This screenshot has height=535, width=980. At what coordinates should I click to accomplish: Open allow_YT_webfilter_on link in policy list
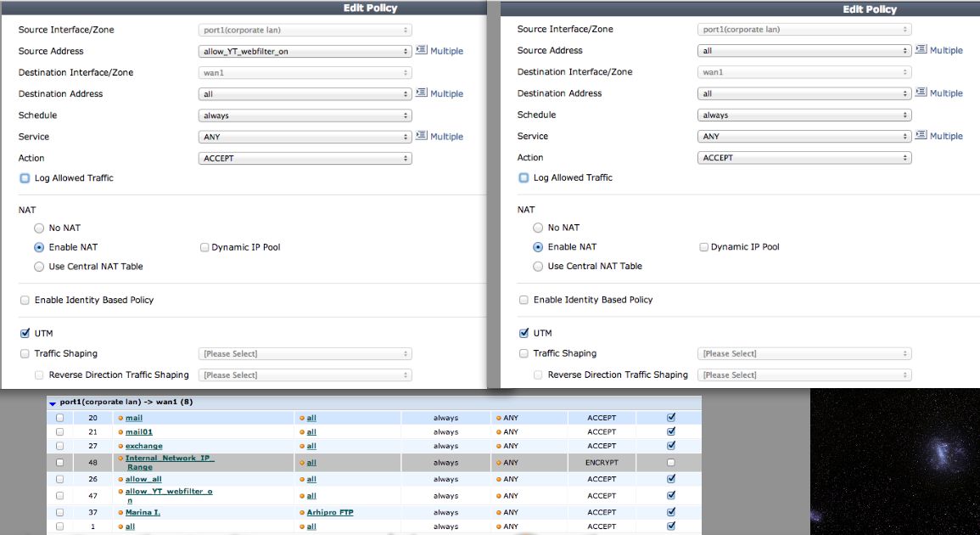[168, 496]
